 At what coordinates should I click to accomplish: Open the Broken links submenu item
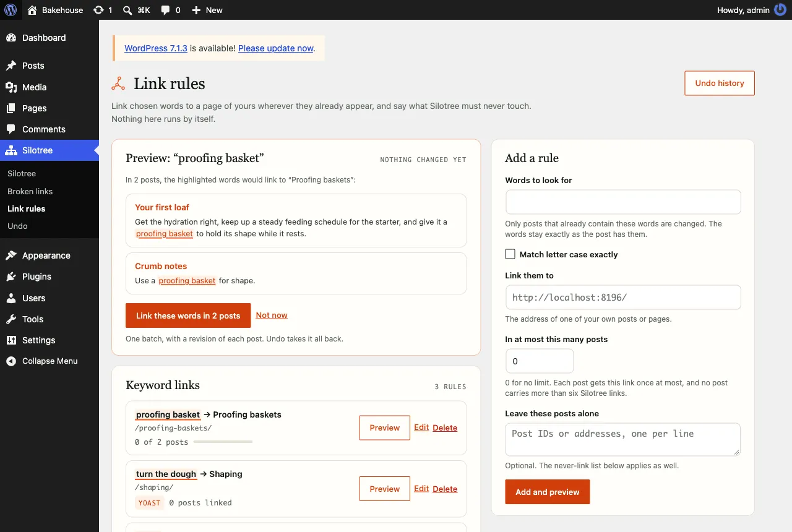[x=30, y=191]
